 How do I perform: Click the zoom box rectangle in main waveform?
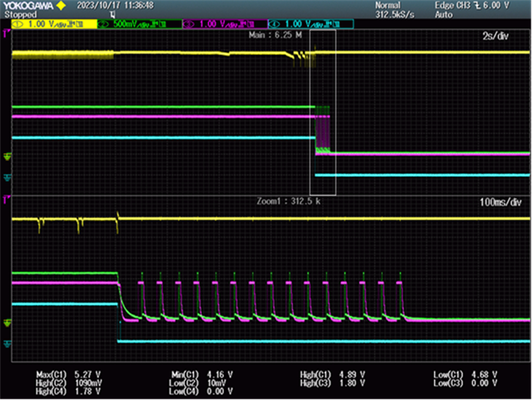pyautogui.click(x=323, y=112)
